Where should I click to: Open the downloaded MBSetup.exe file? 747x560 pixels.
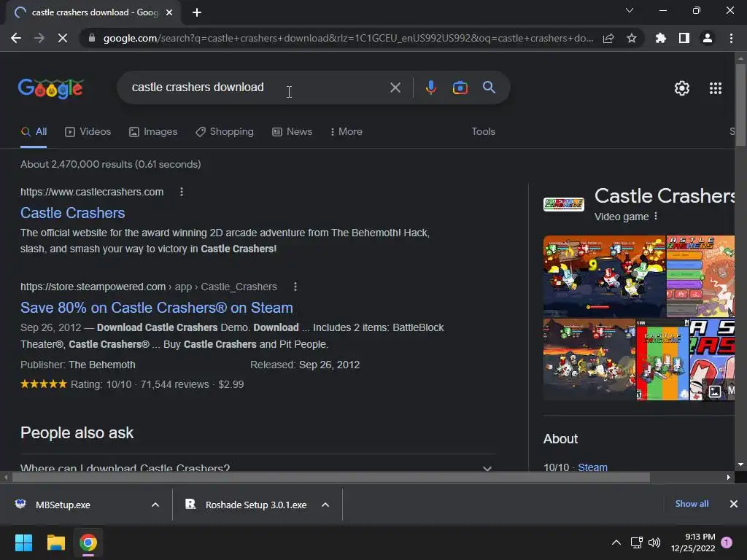click(63, 505)
